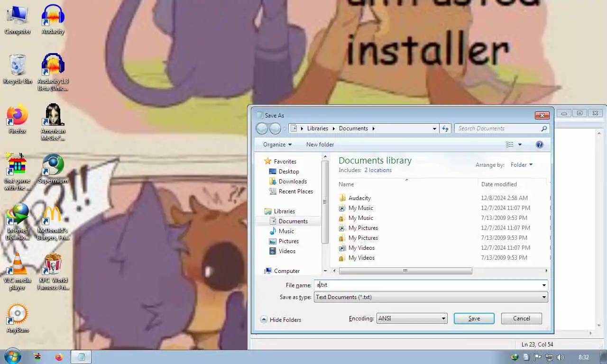Select the Internet Download shortcut icon

[x=18, y=221]
